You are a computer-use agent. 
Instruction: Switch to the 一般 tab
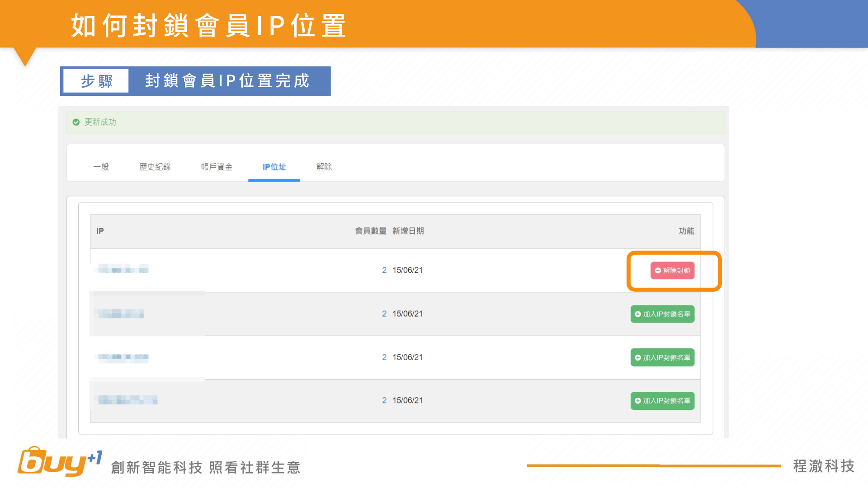point(101,167)
